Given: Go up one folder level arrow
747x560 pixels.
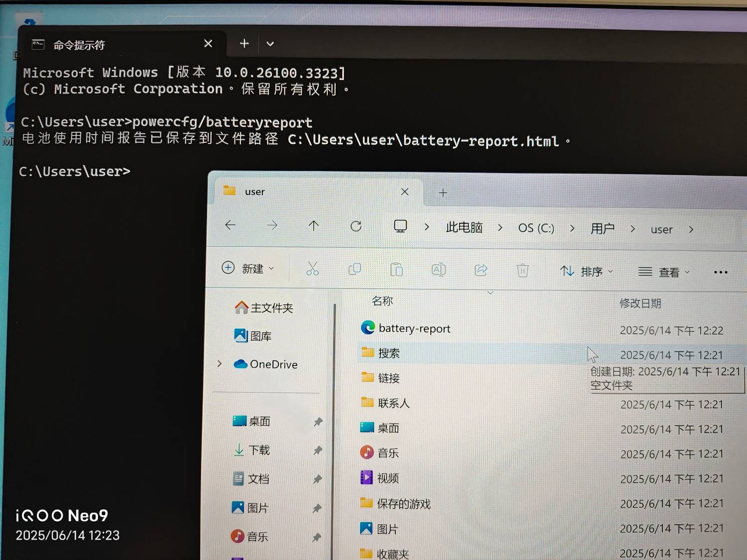Looking at the screenshot, I should coord(314,226).
